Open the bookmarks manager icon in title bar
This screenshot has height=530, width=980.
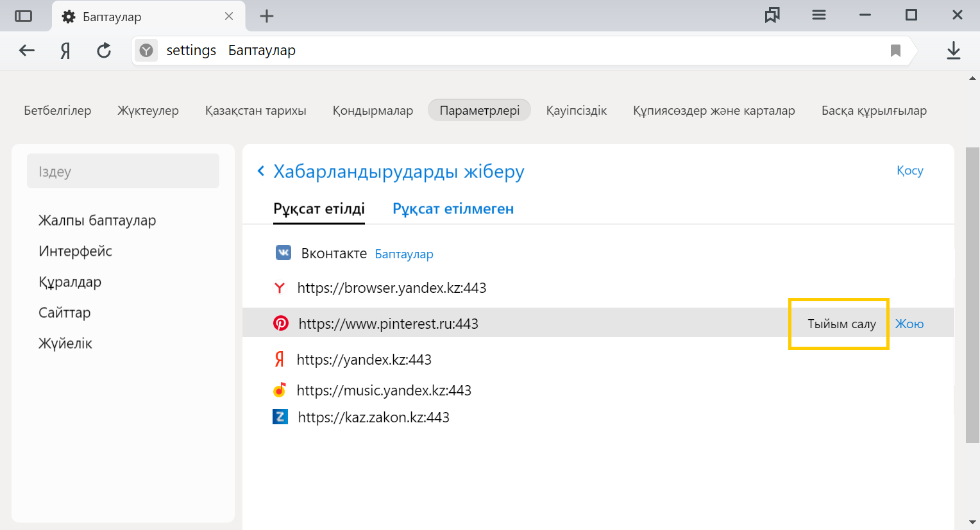pos(772,15)
